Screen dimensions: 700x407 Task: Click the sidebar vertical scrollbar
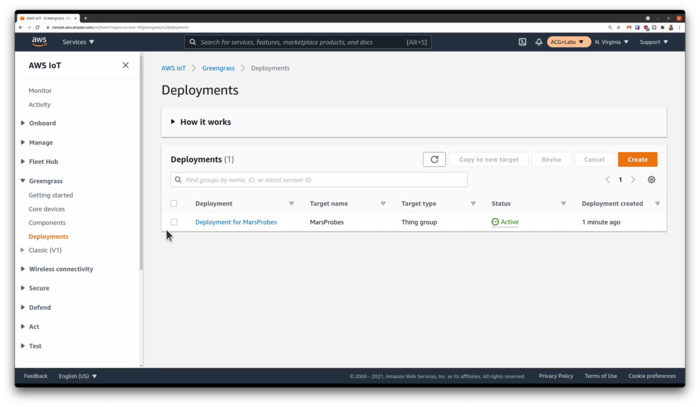(142, 162)
